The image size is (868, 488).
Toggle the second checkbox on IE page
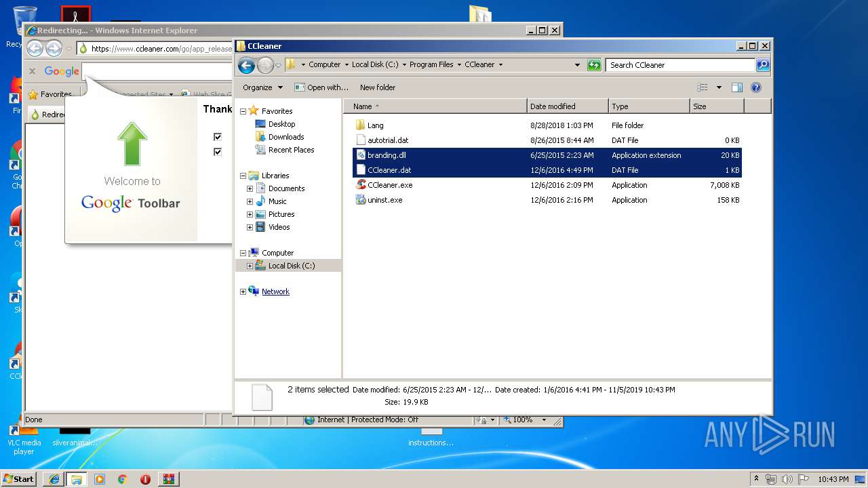click(x=218, y=152)
